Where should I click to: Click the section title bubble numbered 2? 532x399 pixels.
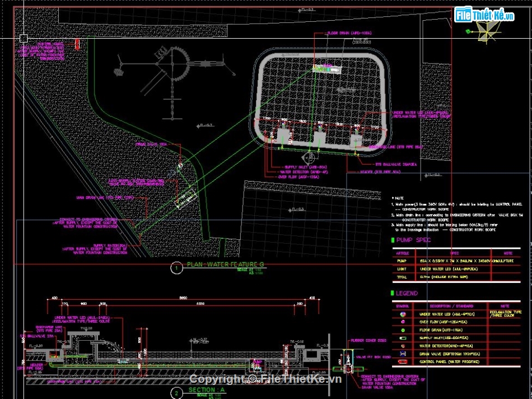(176, 393)
